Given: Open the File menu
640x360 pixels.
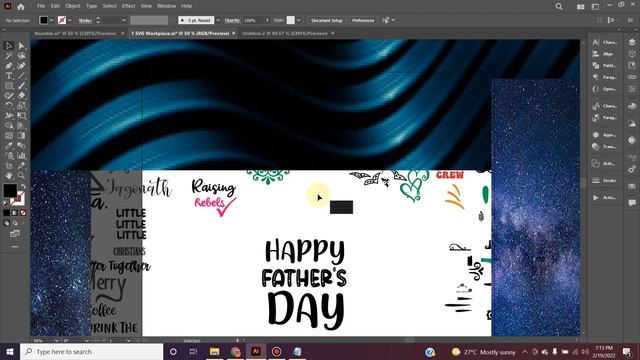Looking at the screenshot, I should [x=41, y=6].
